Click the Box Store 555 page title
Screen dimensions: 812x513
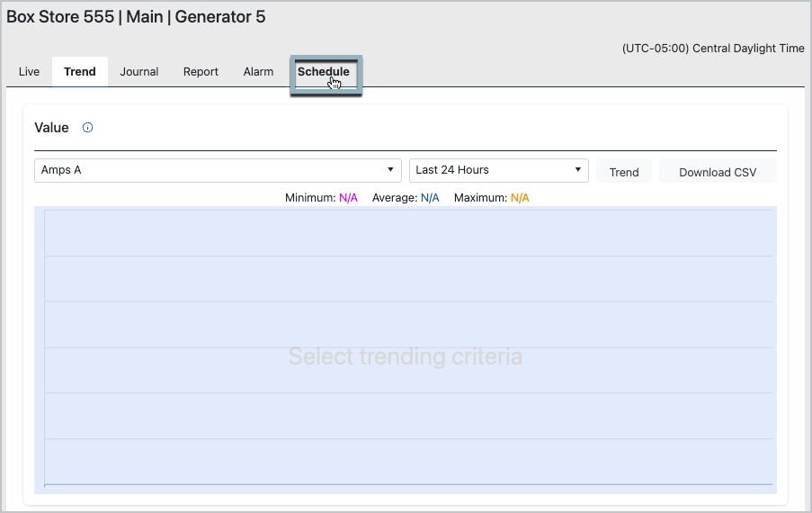136,17
